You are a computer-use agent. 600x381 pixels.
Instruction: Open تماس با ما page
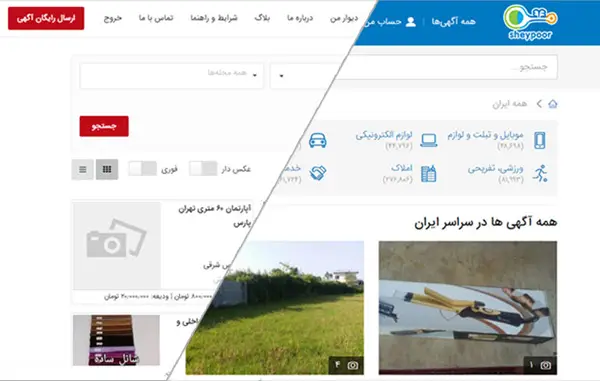point(156,18)
